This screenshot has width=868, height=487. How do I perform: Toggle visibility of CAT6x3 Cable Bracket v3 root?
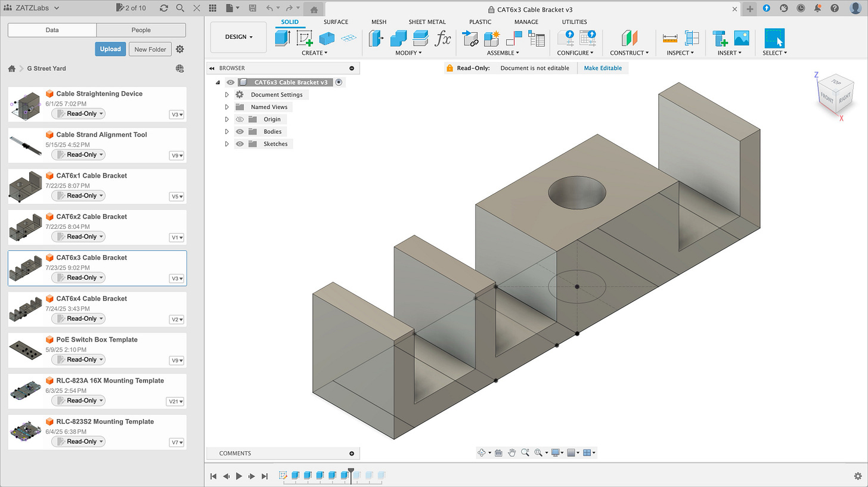pos(230,82)
